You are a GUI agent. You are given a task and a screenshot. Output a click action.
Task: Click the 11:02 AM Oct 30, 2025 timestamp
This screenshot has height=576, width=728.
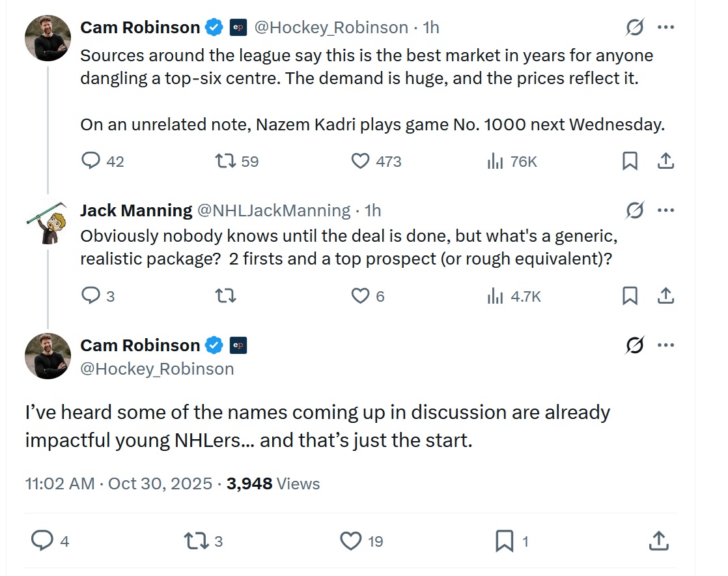[119, 483]
